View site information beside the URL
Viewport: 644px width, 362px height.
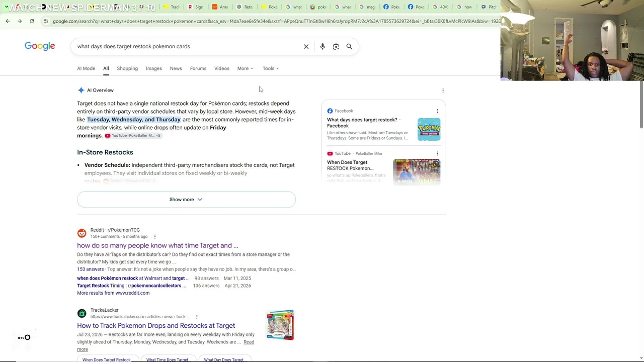46,21
